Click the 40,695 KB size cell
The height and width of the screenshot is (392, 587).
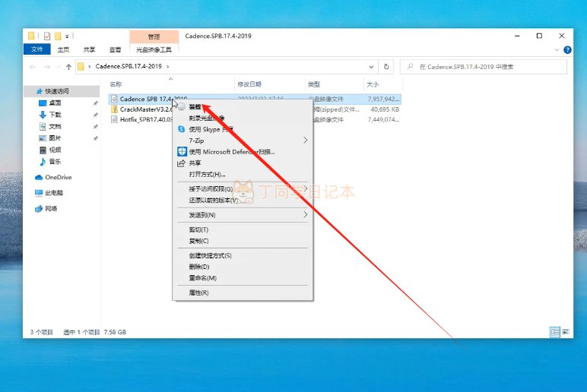385,109
